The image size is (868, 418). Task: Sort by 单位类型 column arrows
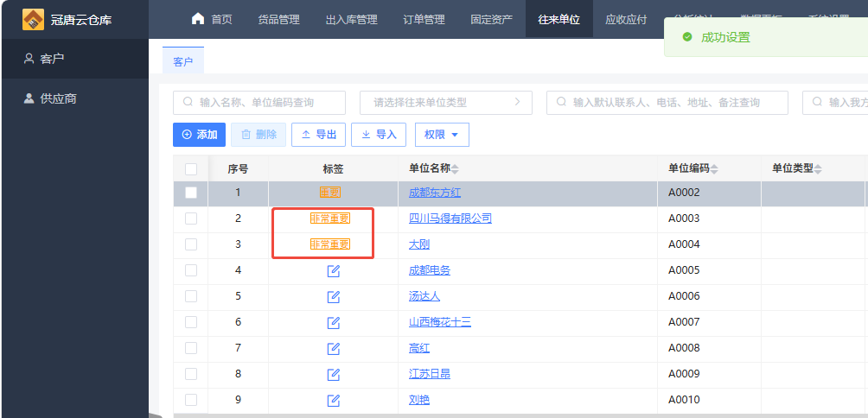[818, 169]
